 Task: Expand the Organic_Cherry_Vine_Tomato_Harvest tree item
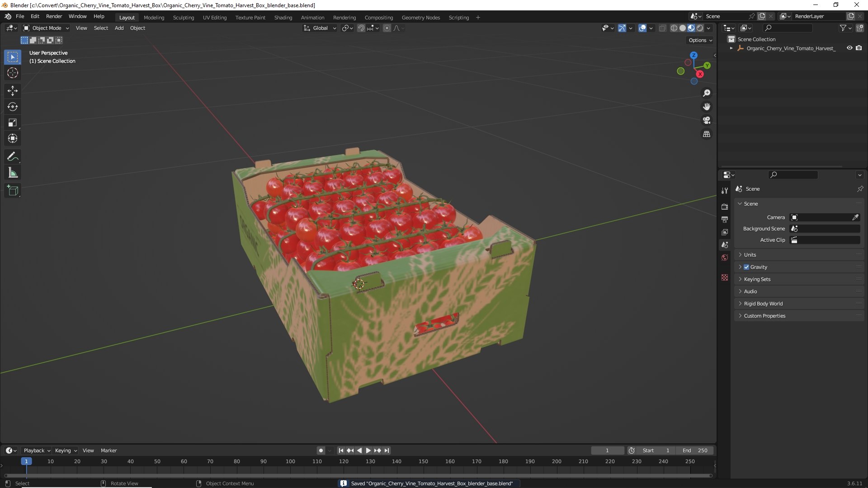pyautogui.click(x=731, y=48)
